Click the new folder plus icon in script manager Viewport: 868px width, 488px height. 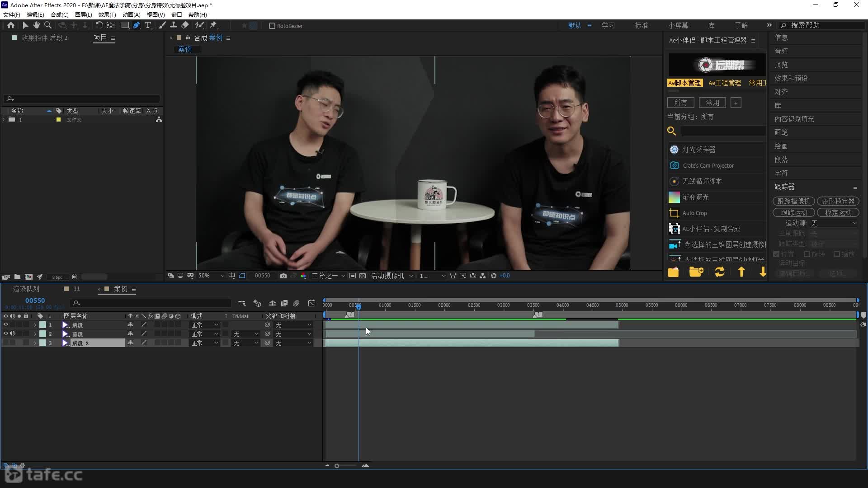[x=696, y=272]
